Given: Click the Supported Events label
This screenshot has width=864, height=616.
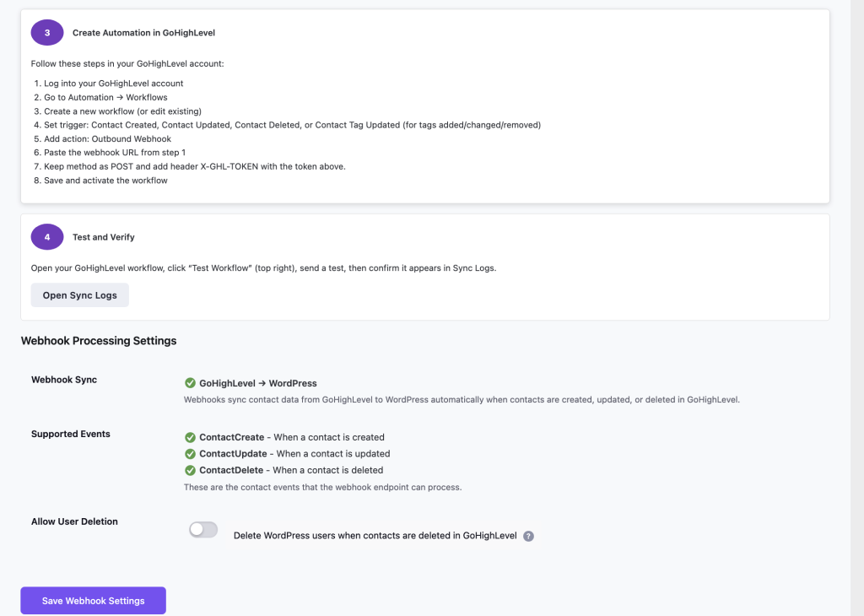Looking at the screenshot, I should coord(71,435).
